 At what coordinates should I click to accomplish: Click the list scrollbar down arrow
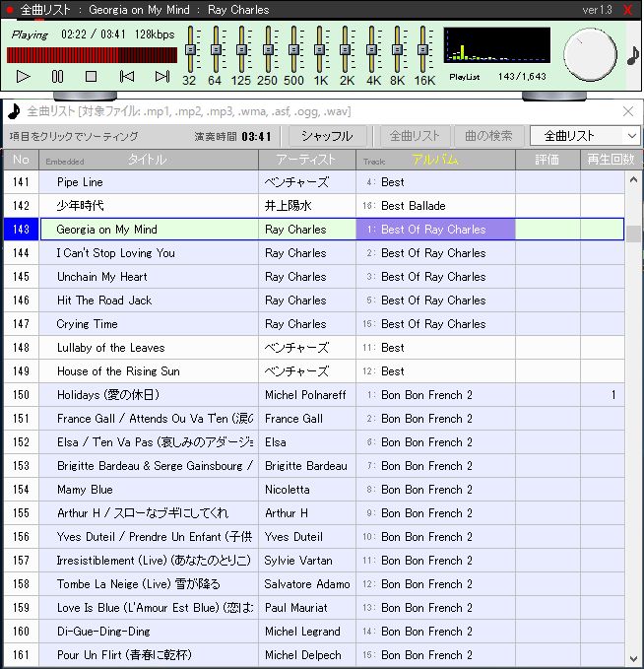(x=634, y=657)
